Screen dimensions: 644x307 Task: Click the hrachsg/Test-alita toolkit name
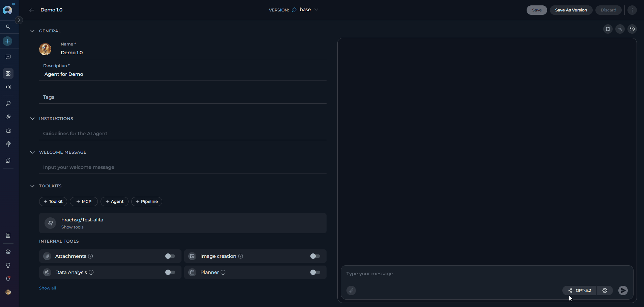82,220
